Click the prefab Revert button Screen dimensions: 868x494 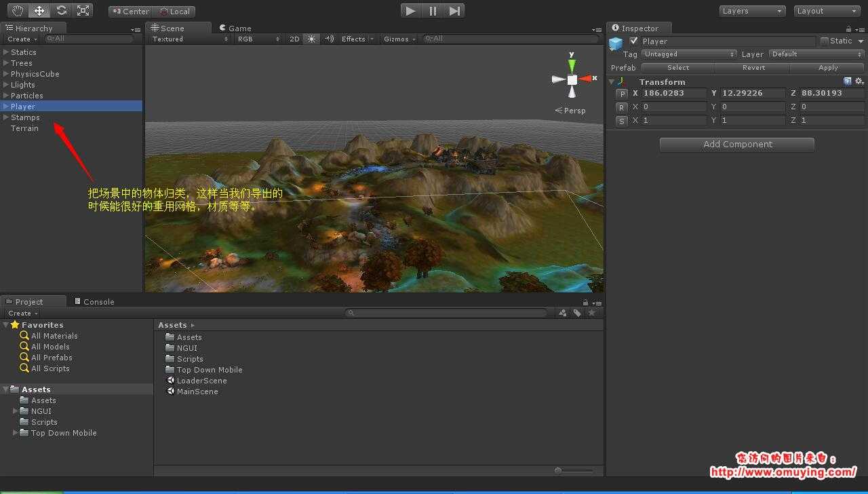click(x=753, y=67)
